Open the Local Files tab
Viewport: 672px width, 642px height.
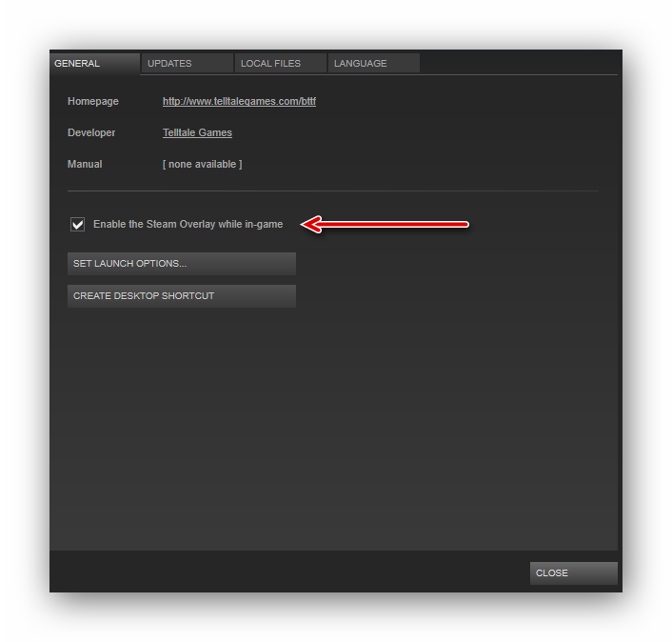(x=281, y=64)
